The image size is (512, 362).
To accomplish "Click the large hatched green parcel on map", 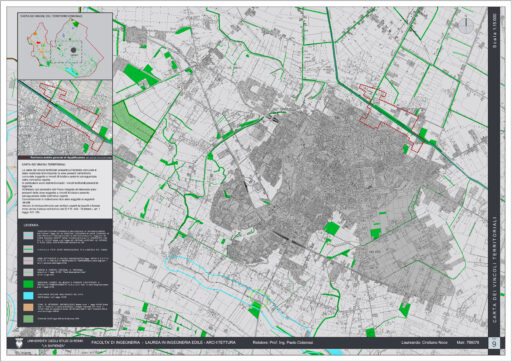I will pyautogui.click(x=133, y=121).
